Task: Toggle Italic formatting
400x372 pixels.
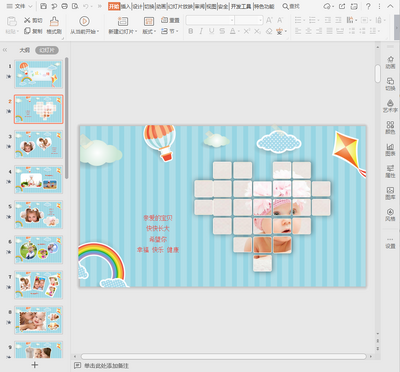Action: 201,31
